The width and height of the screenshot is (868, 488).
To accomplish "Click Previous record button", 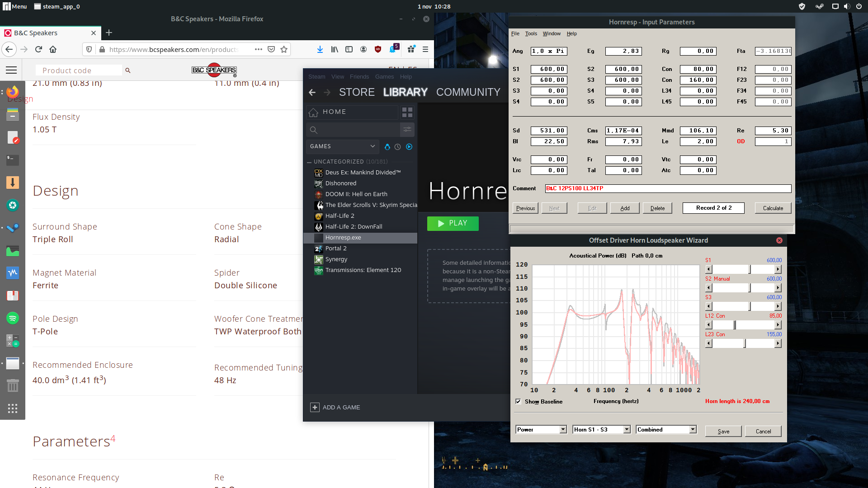I will coord(525,208).
